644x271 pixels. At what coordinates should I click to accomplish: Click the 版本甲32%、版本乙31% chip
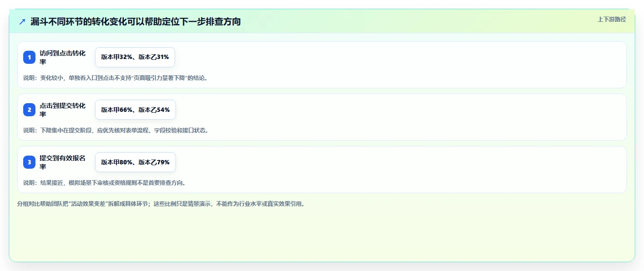tap(135, 57)
